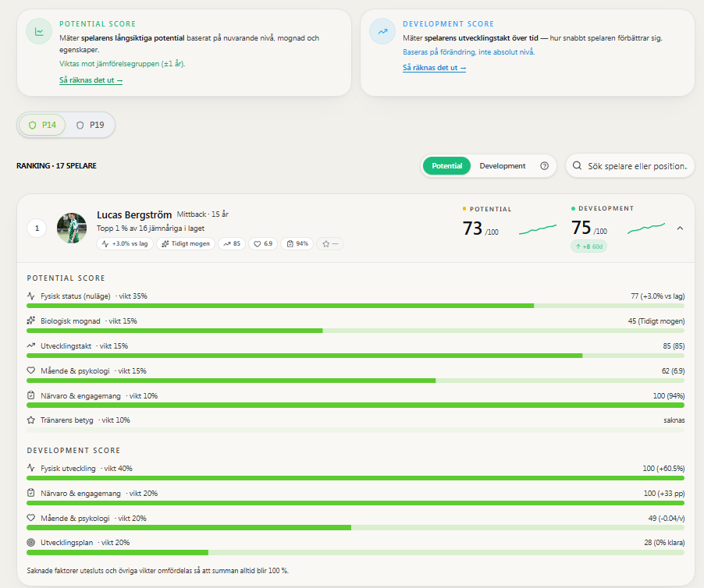Image resolution: width=704 pixels, height=588 pixels.
Task: Open Lucas Bergström's profile photo
Action: pos(72,228)
